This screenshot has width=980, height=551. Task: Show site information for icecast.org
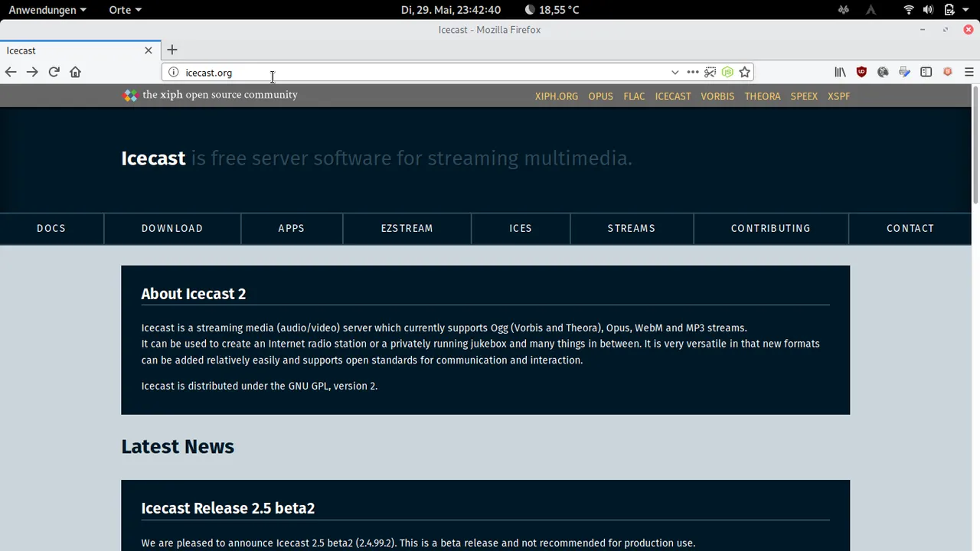point(174,73)
